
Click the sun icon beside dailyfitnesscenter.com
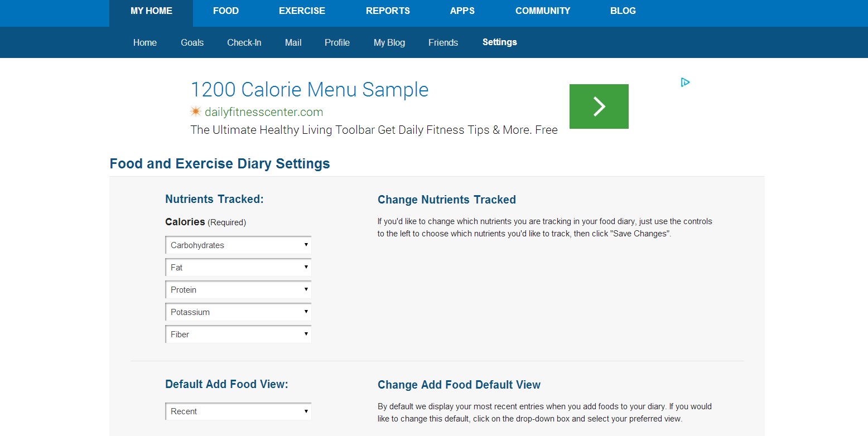[x=196, y=111]
